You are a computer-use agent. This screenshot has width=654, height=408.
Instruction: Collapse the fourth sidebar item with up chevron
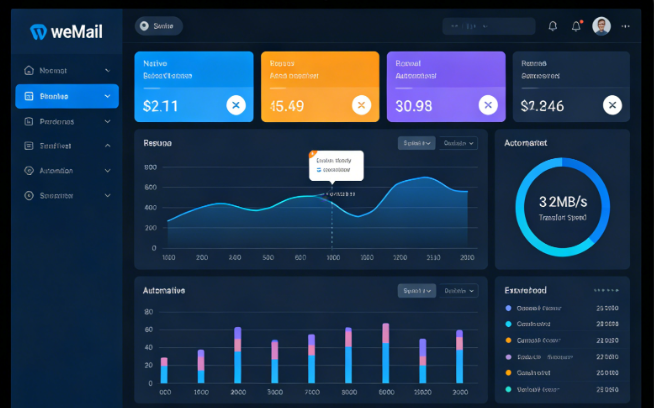tap(107, 146)
